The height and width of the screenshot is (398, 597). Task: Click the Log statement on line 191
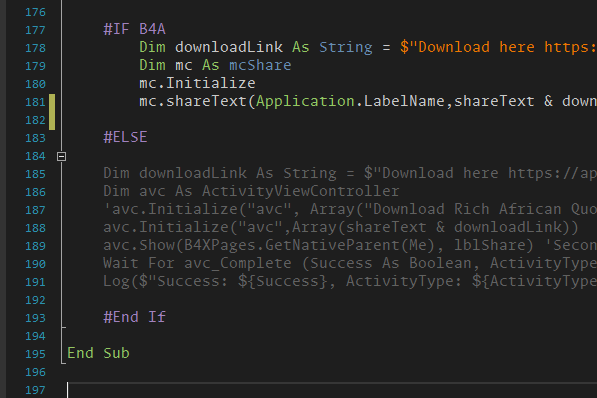350,281
